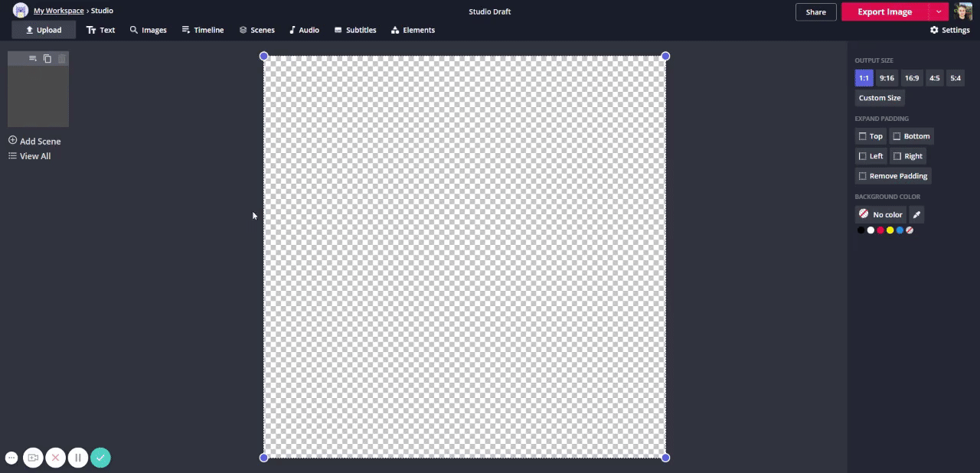Select the 9:16 output size

coord(887,78)
